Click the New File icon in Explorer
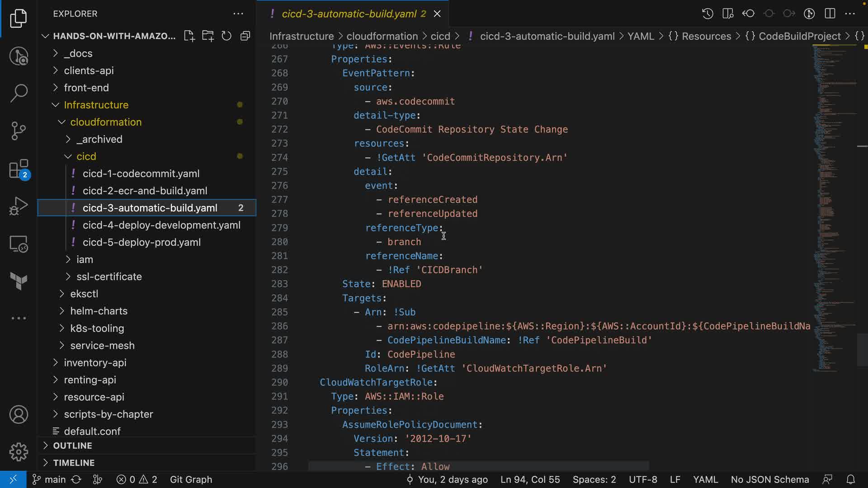 (x=189, y=36)
